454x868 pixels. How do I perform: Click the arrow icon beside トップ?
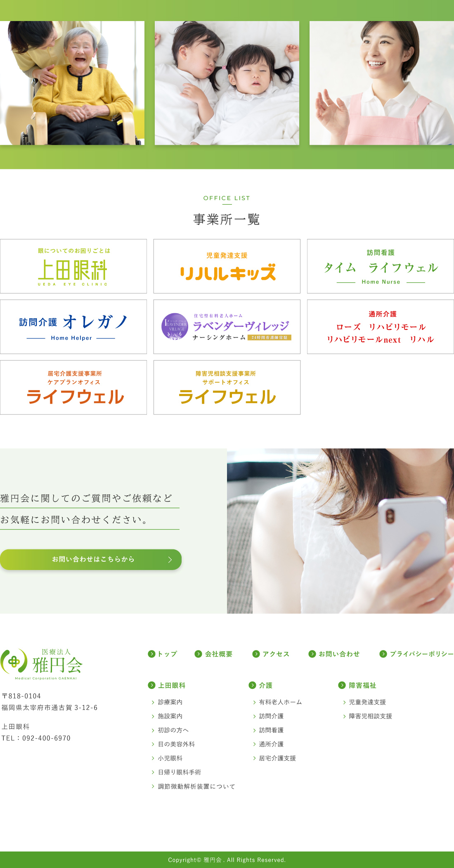point(151,654)
